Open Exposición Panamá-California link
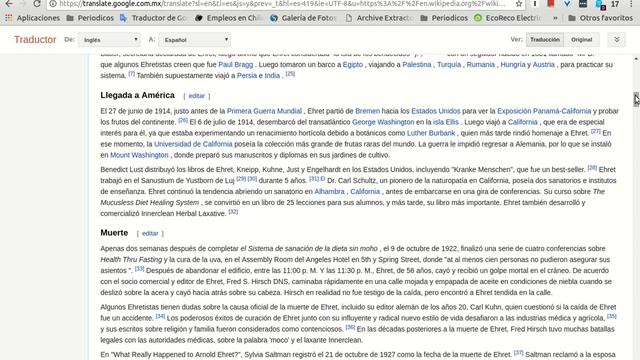640x360 pixels. [x=544, y=111]
